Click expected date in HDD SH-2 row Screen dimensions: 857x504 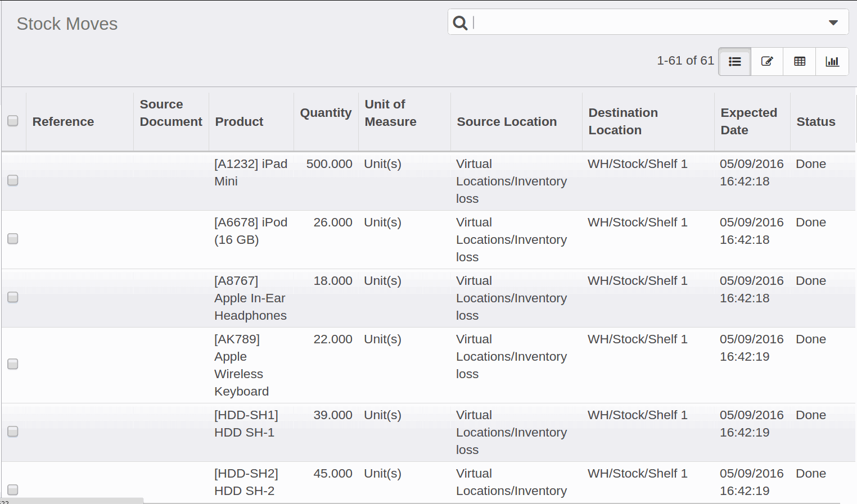(x=751, y=482)
